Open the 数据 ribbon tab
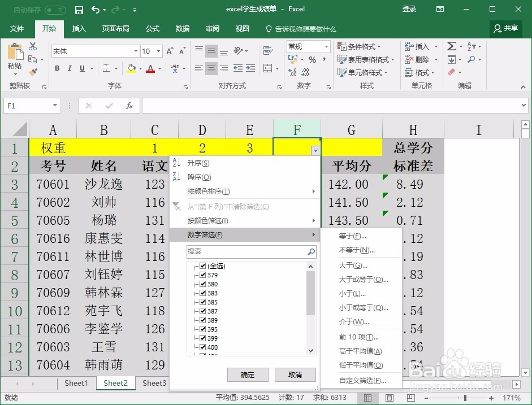532x405 pixels. tap(182, 29)
